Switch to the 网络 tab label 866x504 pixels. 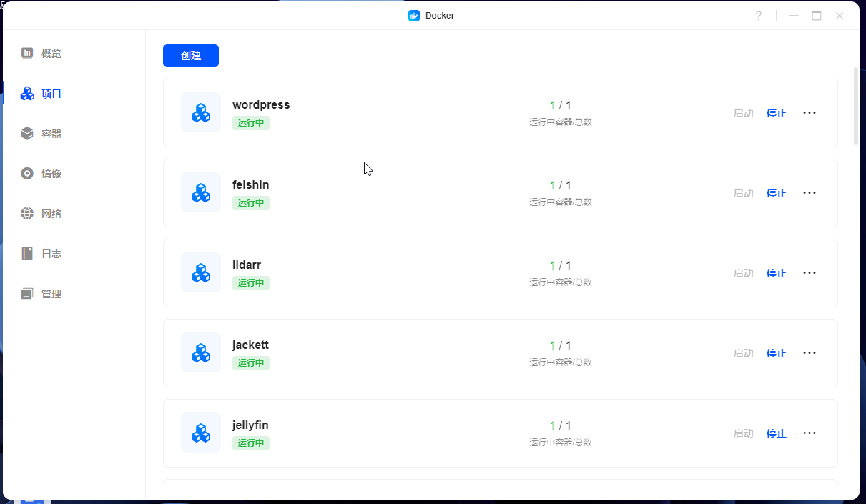click(x=51, y=214)
